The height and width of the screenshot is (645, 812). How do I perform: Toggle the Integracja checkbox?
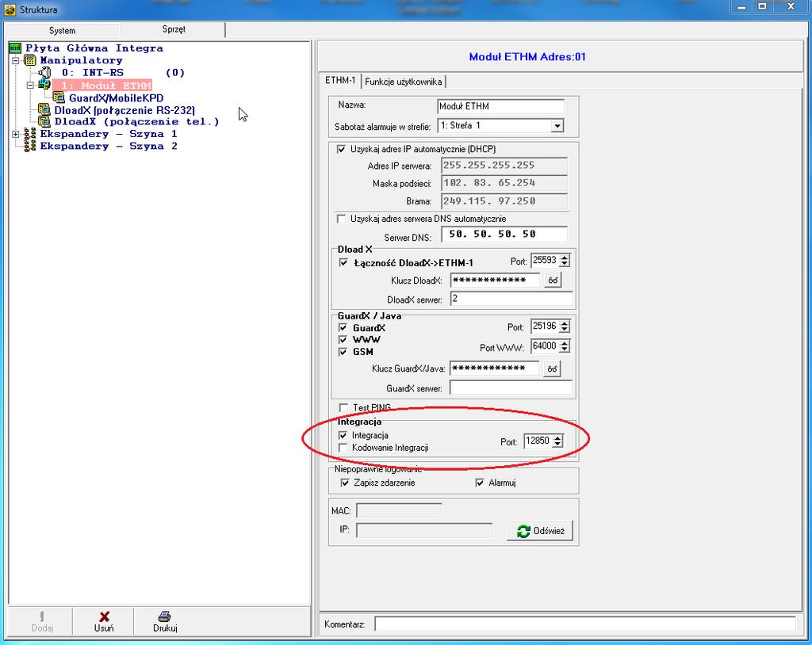343,435
